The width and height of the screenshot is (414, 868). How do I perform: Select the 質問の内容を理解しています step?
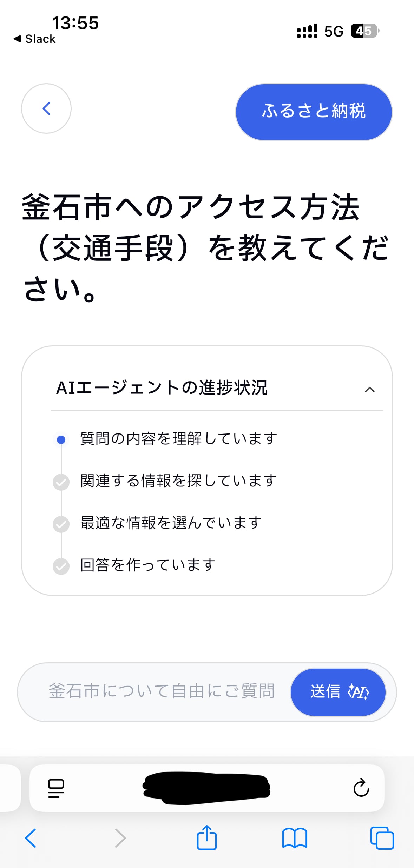[178, 439]
